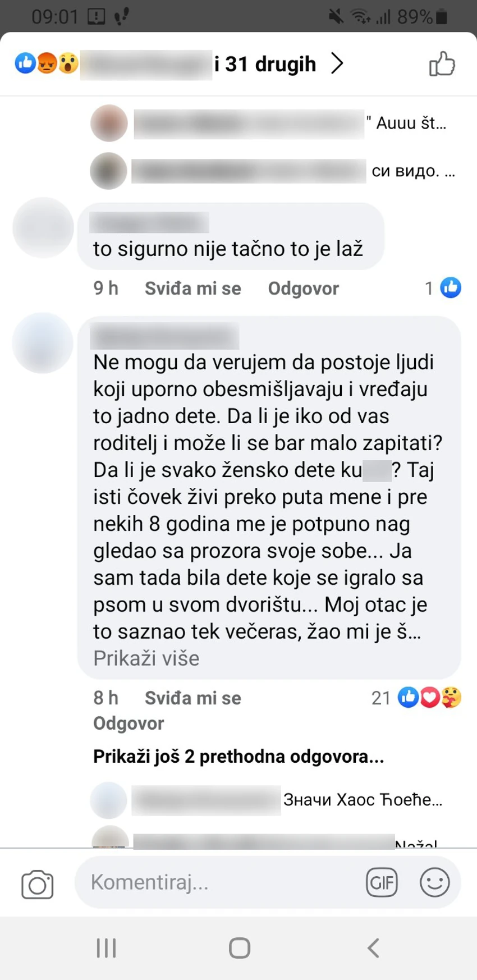This screenshot has height=980, width=477.
Task: Reply to the 8 h comment via 'Odgovor'
Action: pos(129,723)
